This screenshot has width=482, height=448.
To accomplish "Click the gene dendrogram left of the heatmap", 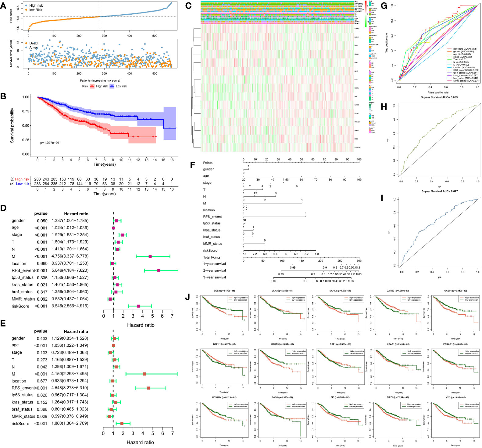I will (197, 88).
